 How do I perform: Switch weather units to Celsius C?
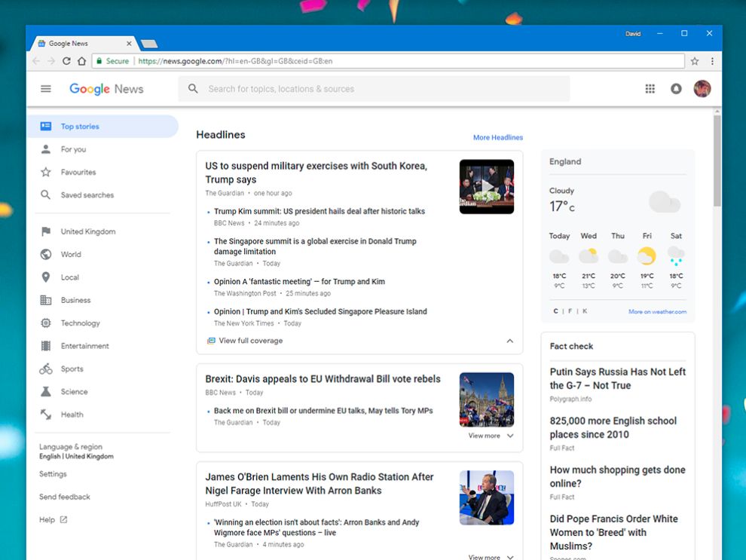(x=555, y=311)
